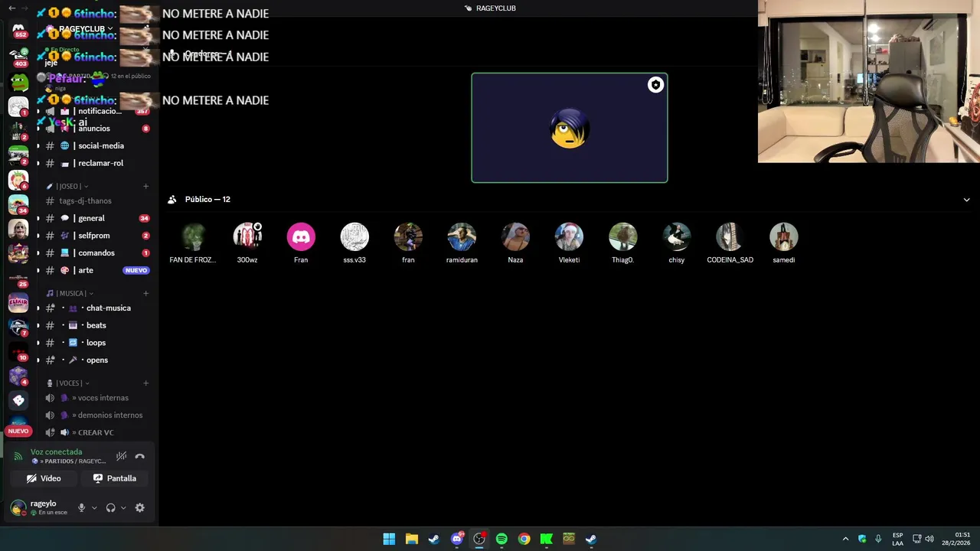
Task: Open the server icon with the 6 badge
Action: (x=18, y=179)
